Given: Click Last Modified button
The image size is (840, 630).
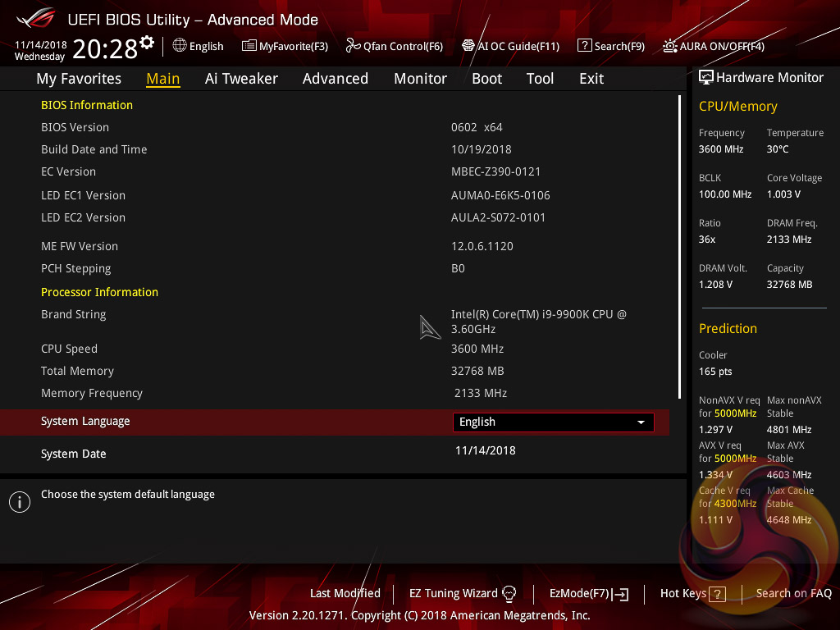Looking at the screenshot, I should coord(345,594).
